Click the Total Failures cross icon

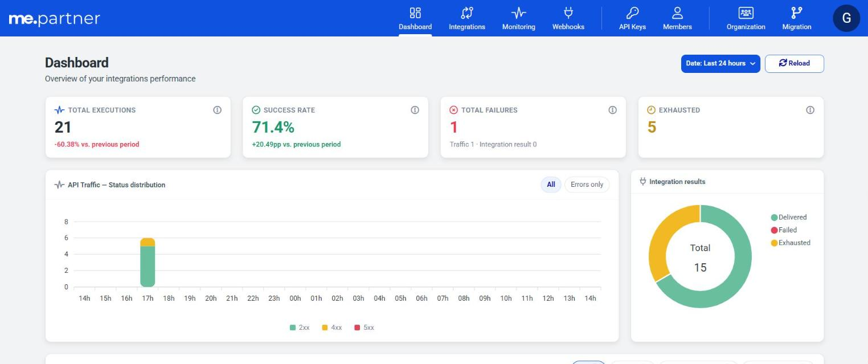point(454,110)
